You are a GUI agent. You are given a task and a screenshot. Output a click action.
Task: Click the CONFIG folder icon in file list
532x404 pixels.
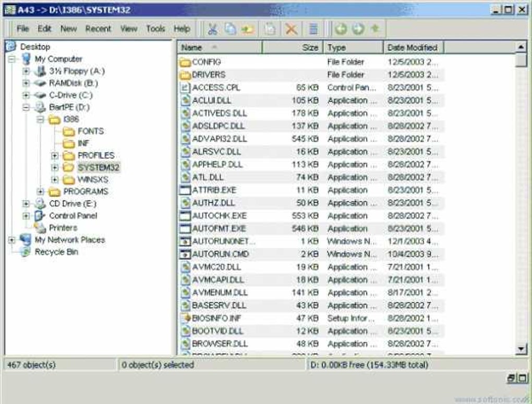pos(185,62)
